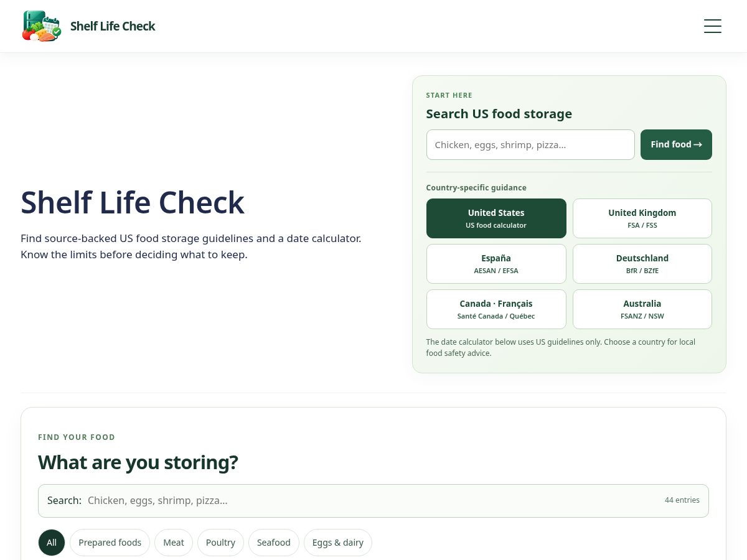The width and height of the screenshot is (747, 560).
Task: Click the 'Search US food storage' heading
Action: coord(499,114)
